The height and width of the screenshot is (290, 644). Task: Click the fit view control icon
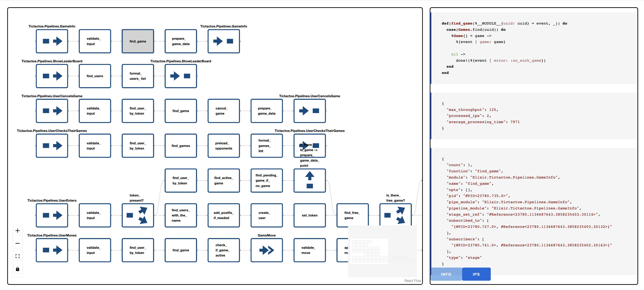18,256
